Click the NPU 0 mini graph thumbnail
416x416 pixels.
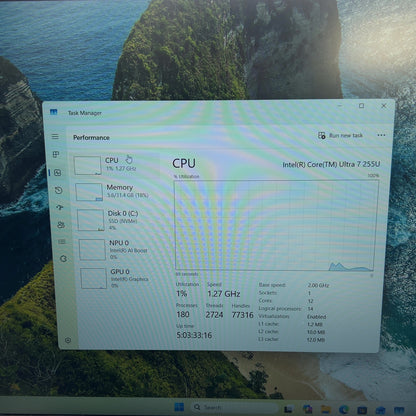[92, 250]
